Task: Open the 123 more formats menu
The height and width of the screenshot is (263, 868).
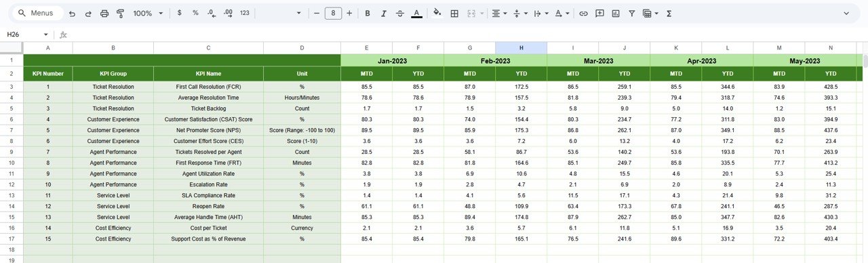Action: (245, 13)
